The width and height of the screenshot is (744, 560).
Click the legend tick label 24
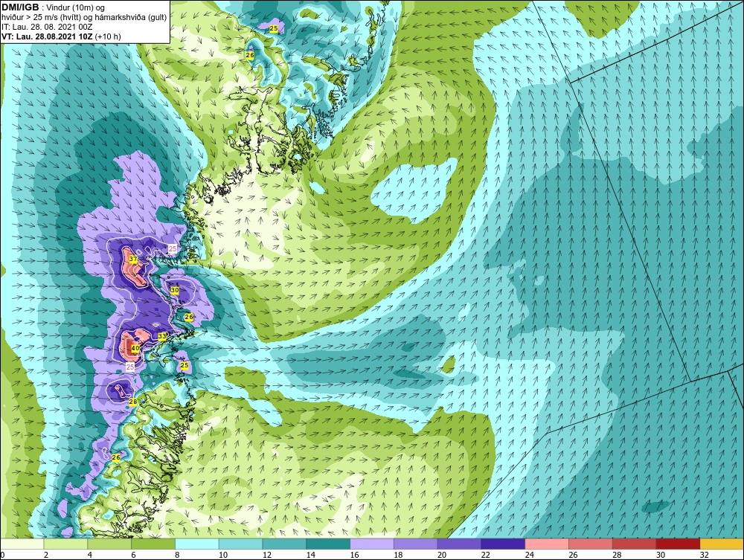(x=530, y=555)
